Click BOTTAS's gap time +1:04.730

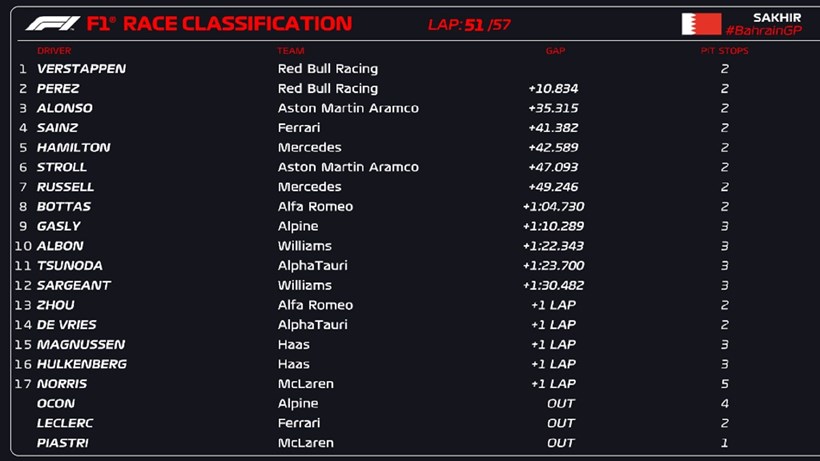pos(553,207)
